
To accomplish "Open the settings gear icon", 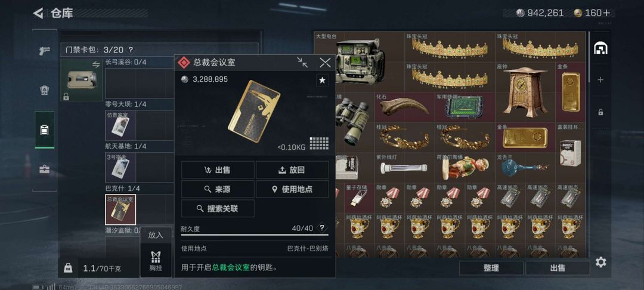I will [601, 262].
